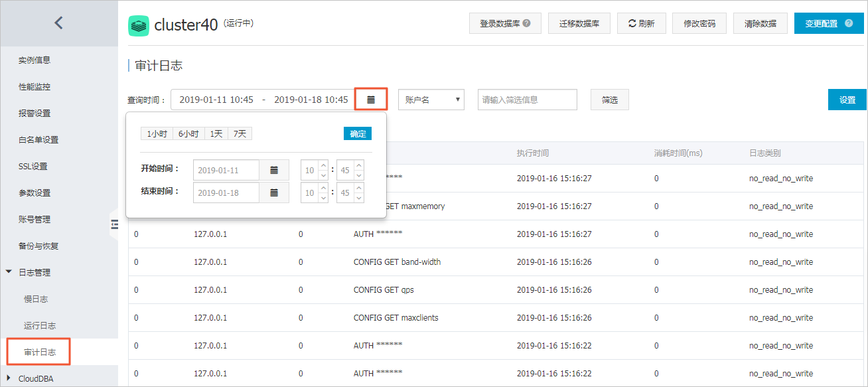
Task: Click the 刷新 refresh button
Action: [641, 23]
